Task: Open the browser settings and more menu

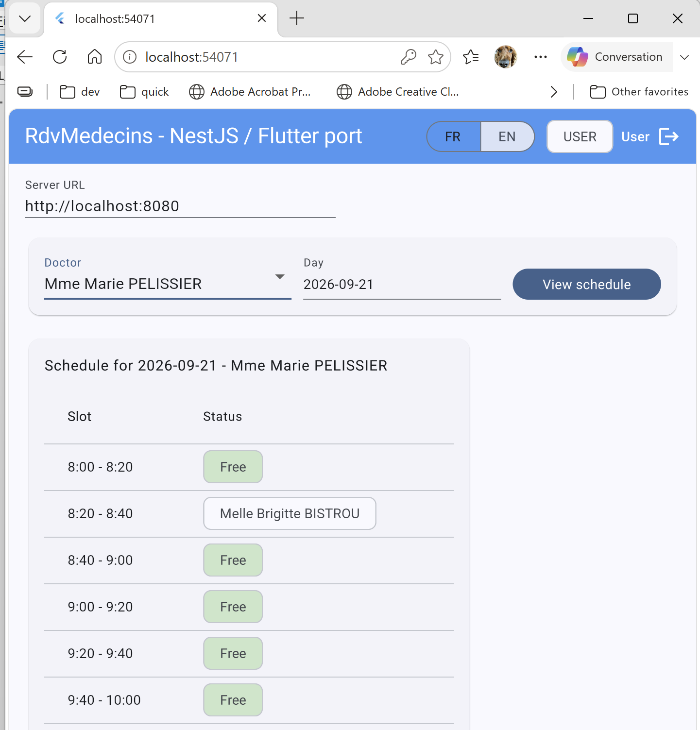Action: tap(541, 57)
